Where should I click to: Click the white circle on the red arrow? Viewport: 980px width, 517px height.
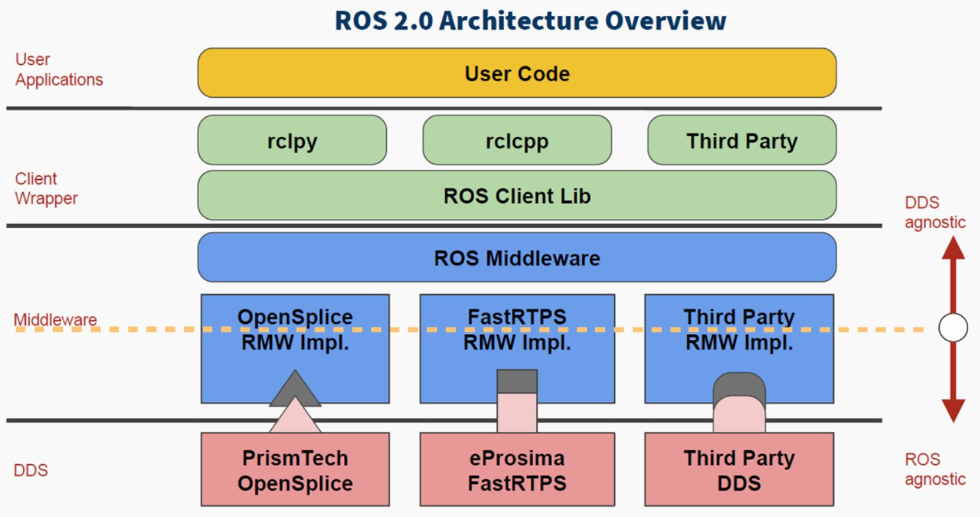(953, 328)
